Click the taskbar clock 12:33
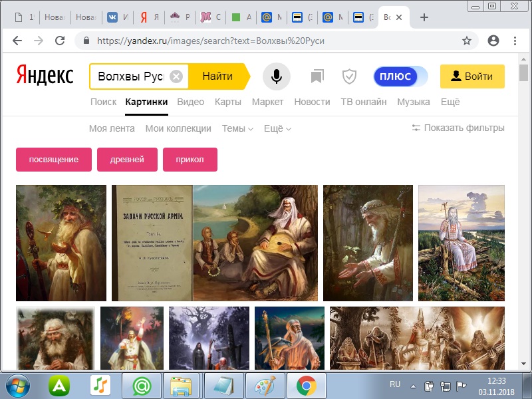 pyautogui.click(x=497, y=380)
